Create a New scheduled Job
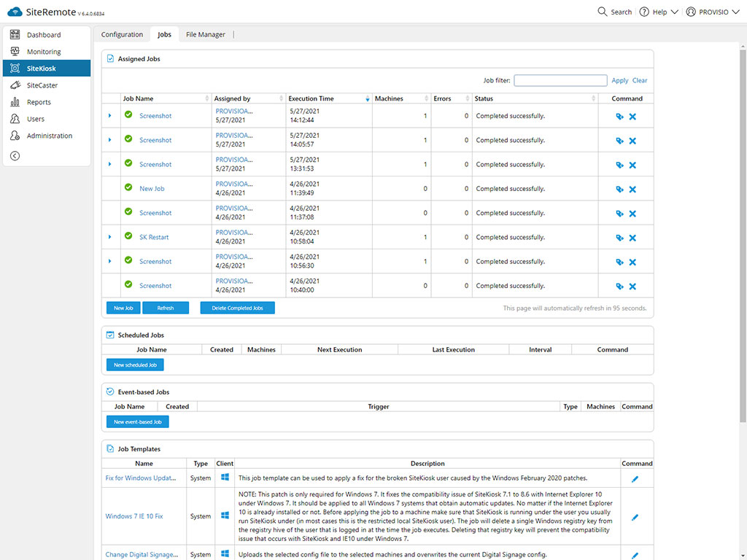This screenshot has width=747, height=560. click(x=135, y=365)
